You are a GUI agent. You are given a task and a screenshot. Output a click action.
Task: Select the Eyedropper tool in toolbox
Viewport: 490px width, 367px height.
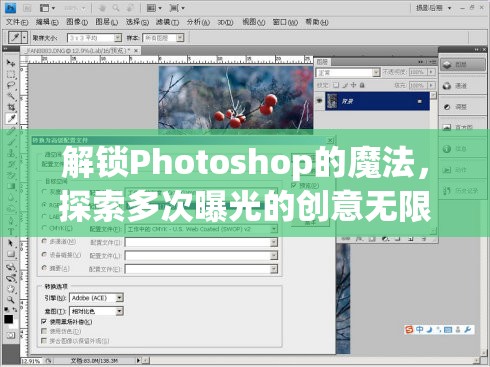coord(11,118)
